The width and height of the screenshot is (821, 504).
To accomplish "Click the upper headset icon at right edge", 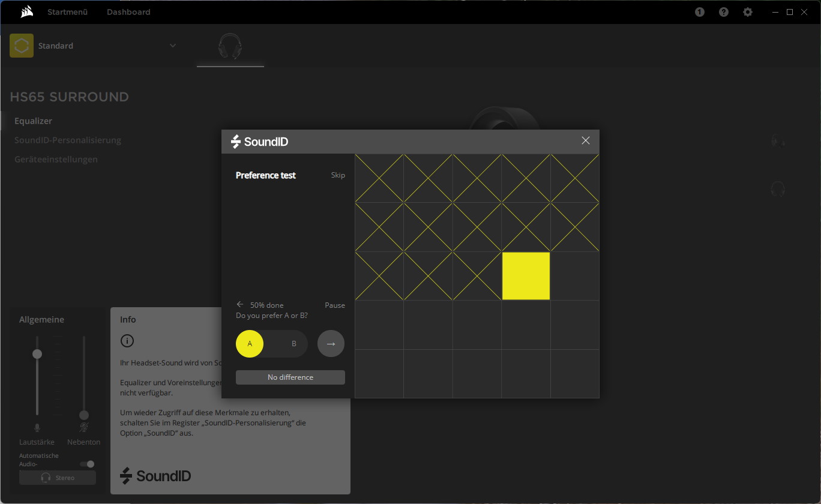I will tap(778, 140).
